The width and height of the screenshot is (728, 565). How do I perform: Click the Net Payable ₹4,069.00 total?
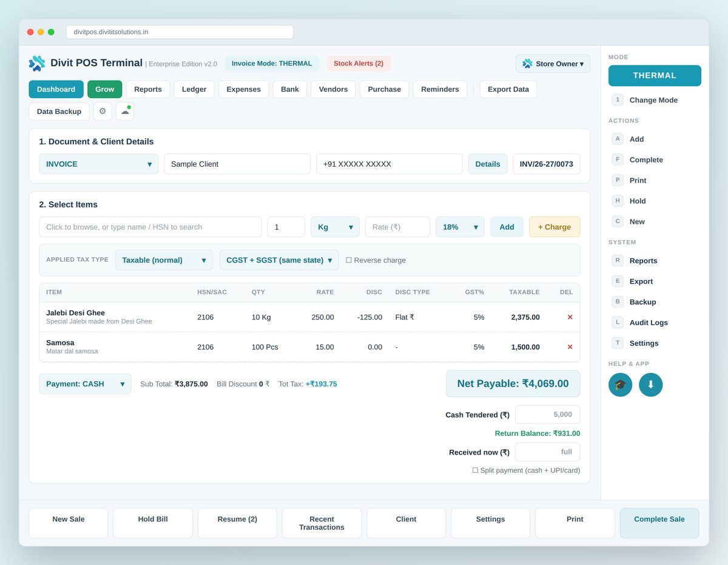click(x=513, y=384)
